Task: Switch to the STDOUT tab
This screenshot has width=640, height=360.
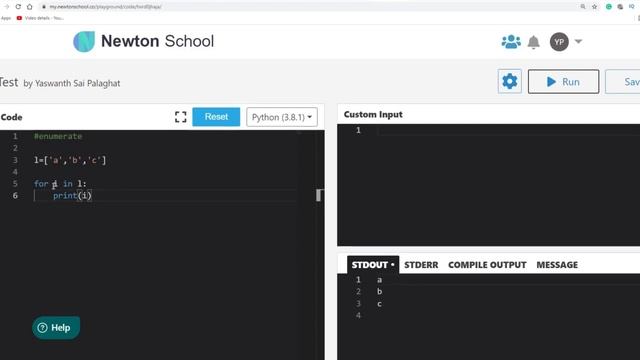Action: 373,265
